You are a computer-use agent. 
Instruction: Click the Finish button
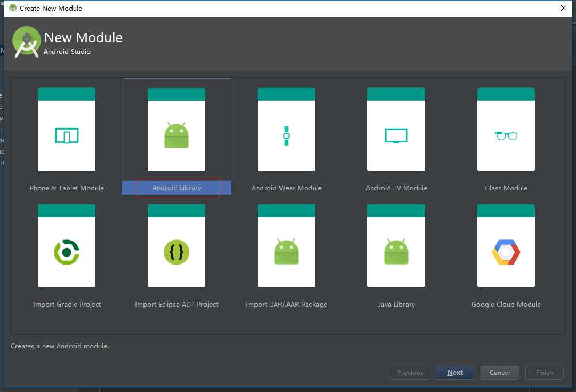[x=545, y=372]
